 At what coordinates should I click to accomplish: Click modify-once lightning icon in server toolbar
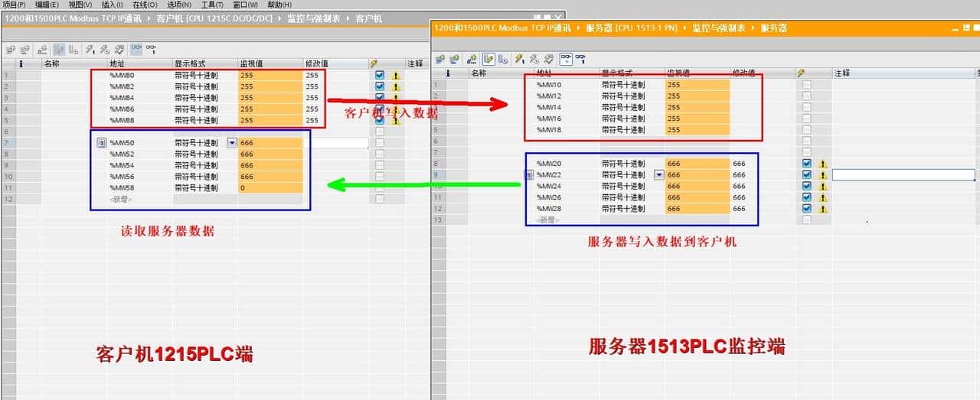(520, 58)
